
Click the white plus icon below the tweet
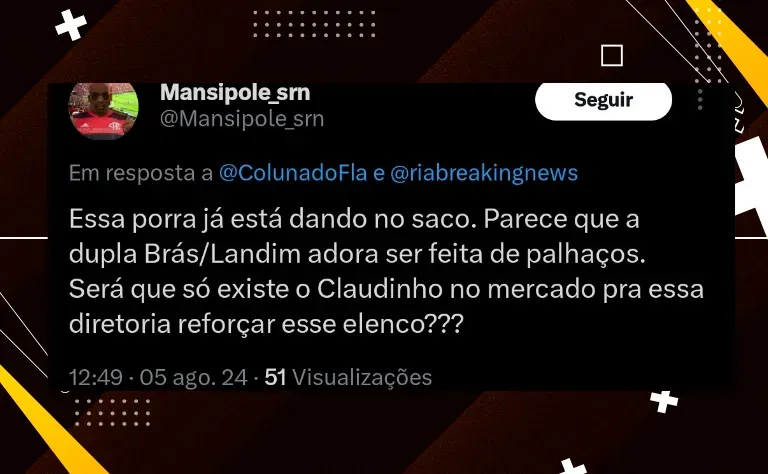click(664, 402)
